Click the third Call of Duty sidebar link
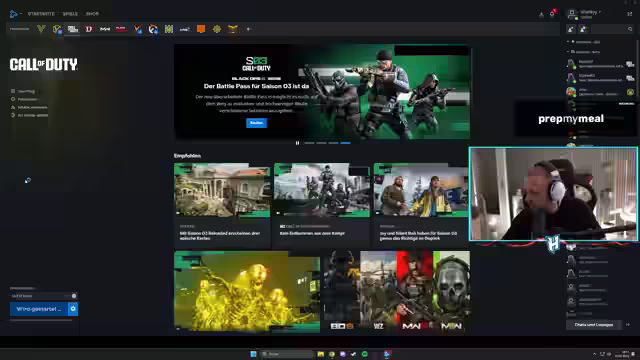 click(x=29, y=107)
